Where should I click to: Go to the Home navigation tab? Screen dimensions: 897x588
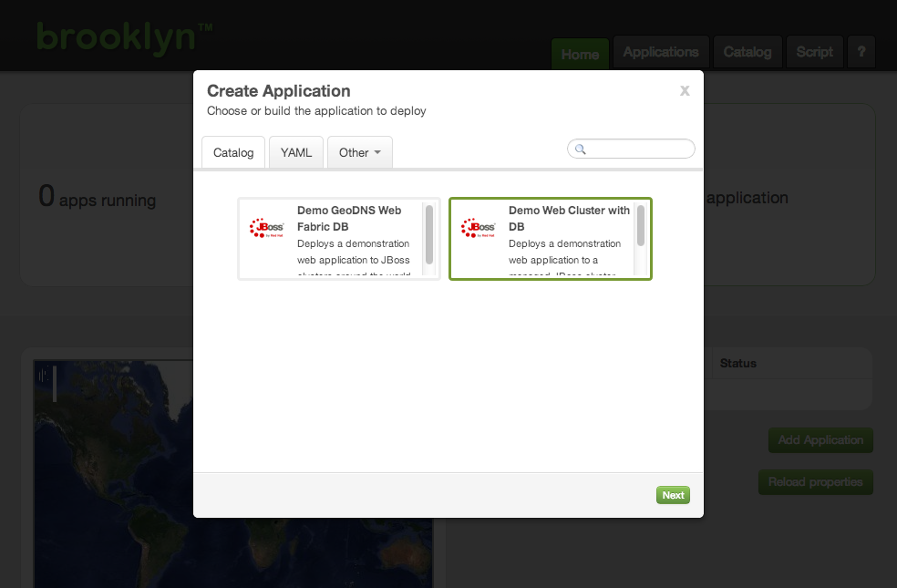pyautogui.click(x=580, y=54)
